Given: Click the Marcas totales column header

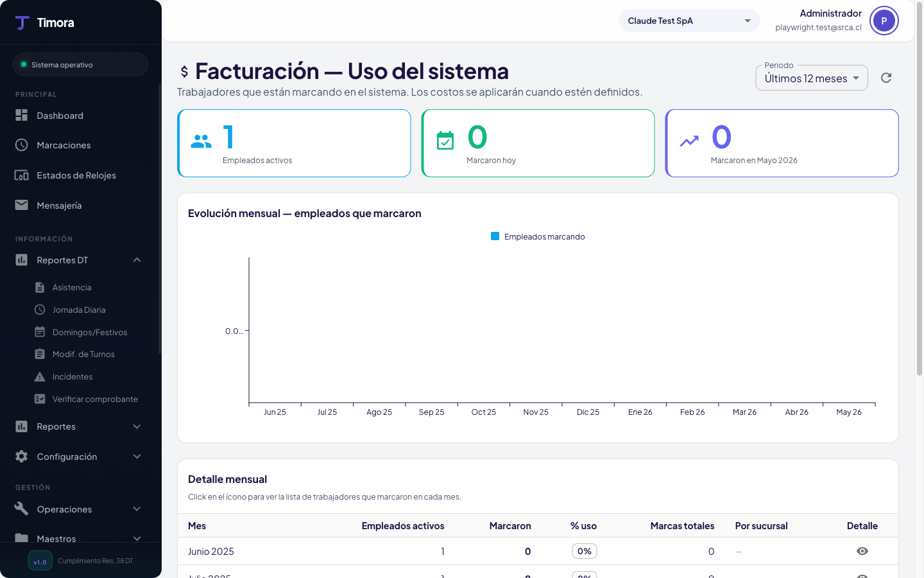Looking at the screenshot, I should (x=682, y=525).
